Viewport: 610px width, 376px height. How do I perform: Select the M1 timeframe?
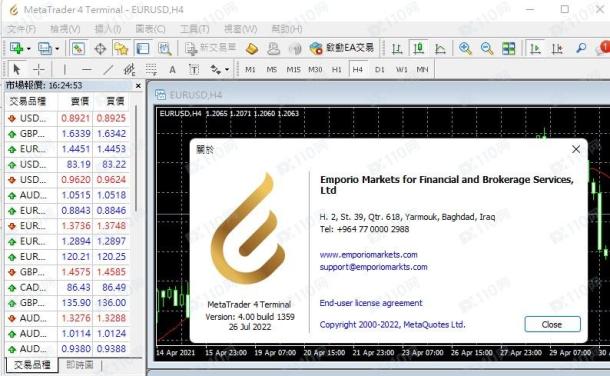[250, 70]
